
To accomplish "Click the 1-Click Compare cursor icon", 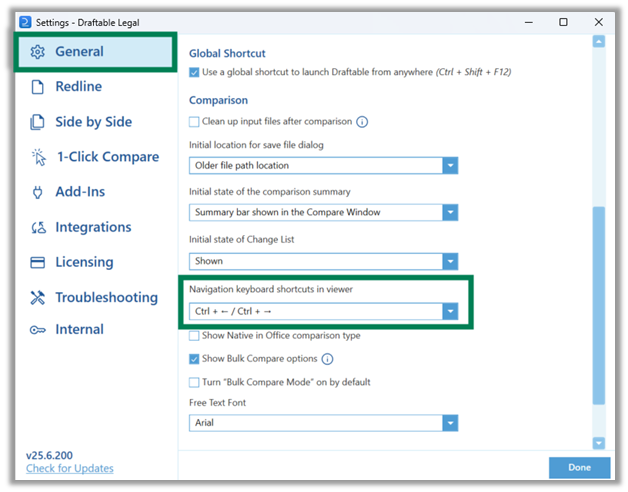I will click(39, 157).
